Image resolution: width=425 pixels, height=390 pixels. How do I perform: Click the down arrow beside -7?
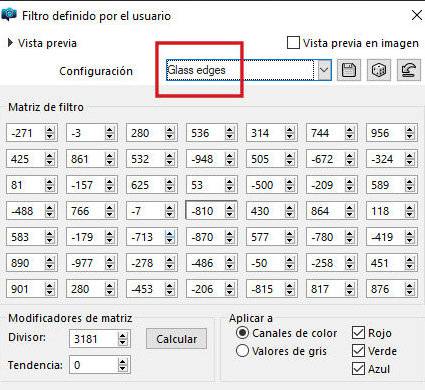170,214
